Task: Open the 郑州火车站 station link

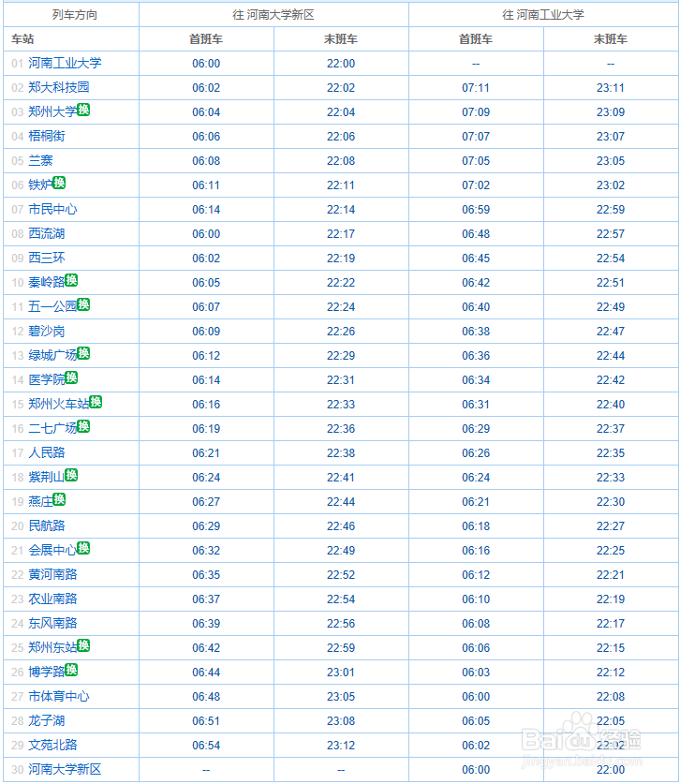Action: 59,404
